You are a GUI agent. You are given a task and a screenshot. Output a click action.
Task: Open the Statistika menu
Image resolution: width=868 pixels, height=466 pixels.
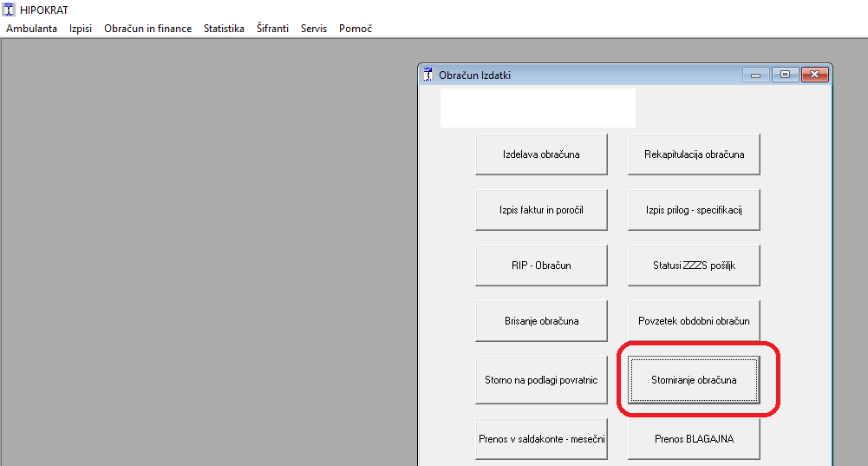224,29
